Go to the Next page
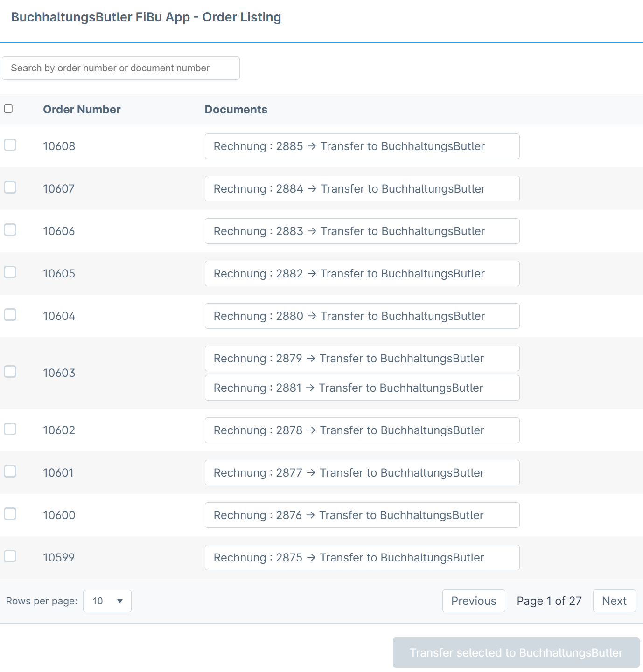Screen dimensions: 643x672 pyautogui.click(x=614, y=601)
